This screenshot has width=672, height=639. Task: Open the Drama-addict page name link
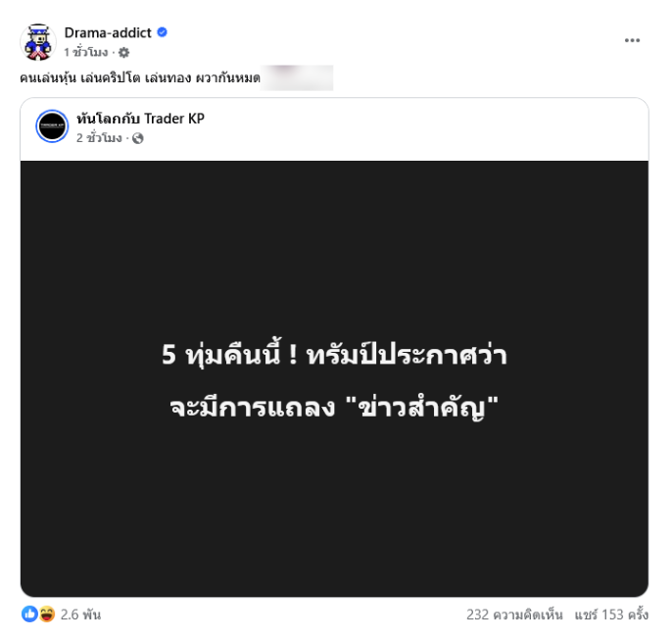point(108,32)
